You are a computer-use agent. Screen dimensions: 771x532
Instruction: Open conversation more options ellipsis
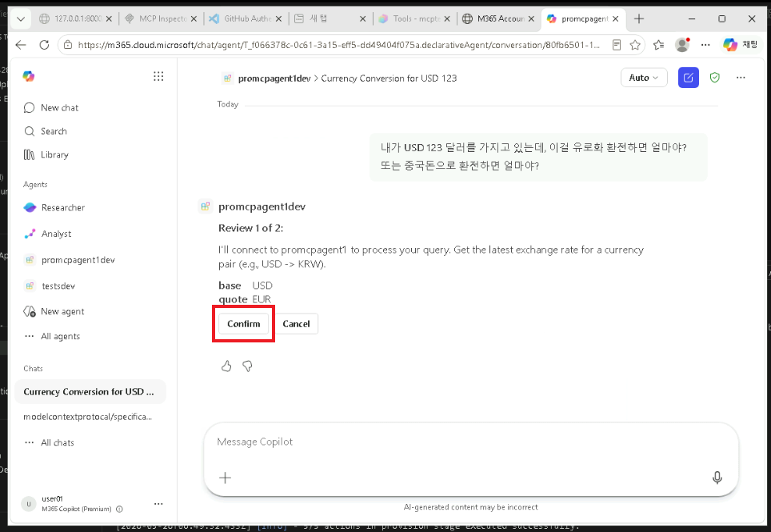(741, 78)
